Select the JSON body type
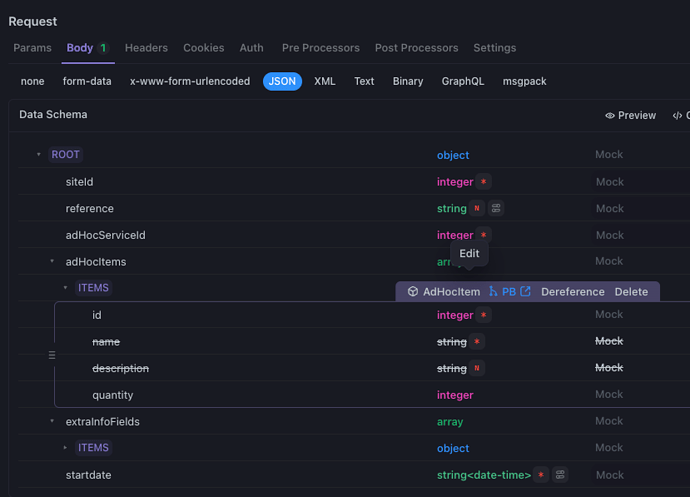Viewport: 690px width, 497px height. click(283, 81)
